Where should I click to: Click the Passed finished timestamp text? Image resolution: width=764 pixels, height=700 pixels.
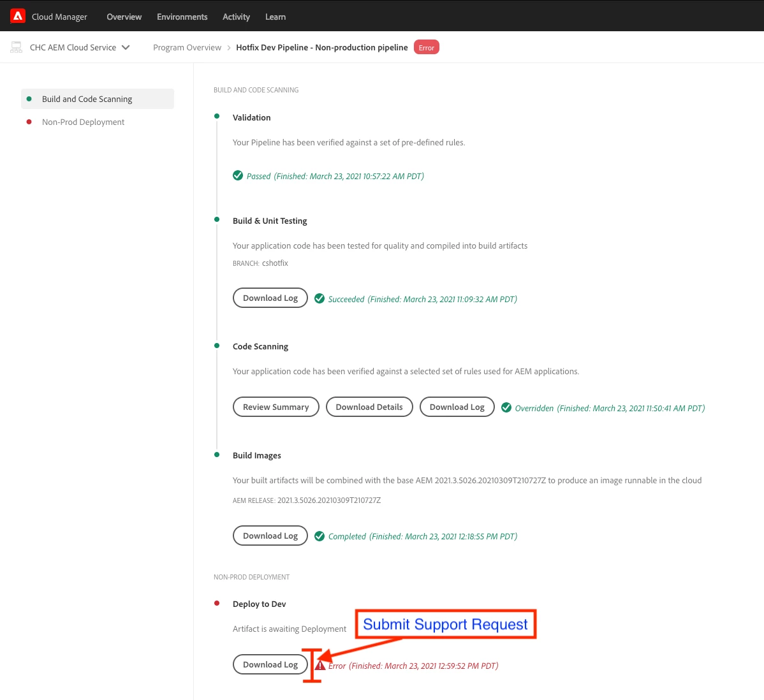349,176
